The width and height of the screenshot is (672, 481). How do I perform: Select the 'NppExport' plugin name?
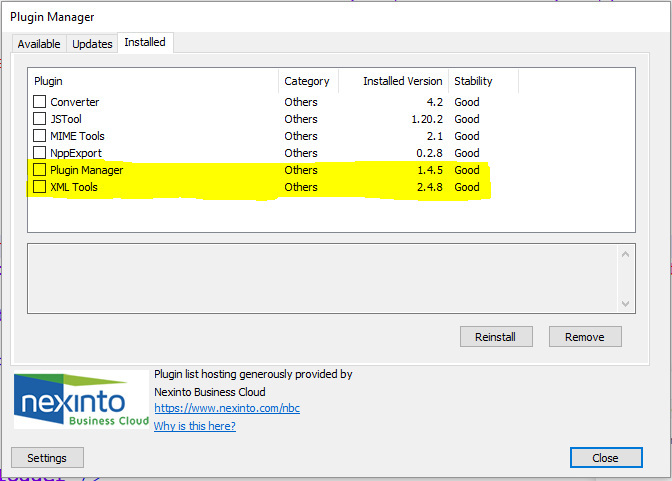pyautogui.click(x=76, y=153)
